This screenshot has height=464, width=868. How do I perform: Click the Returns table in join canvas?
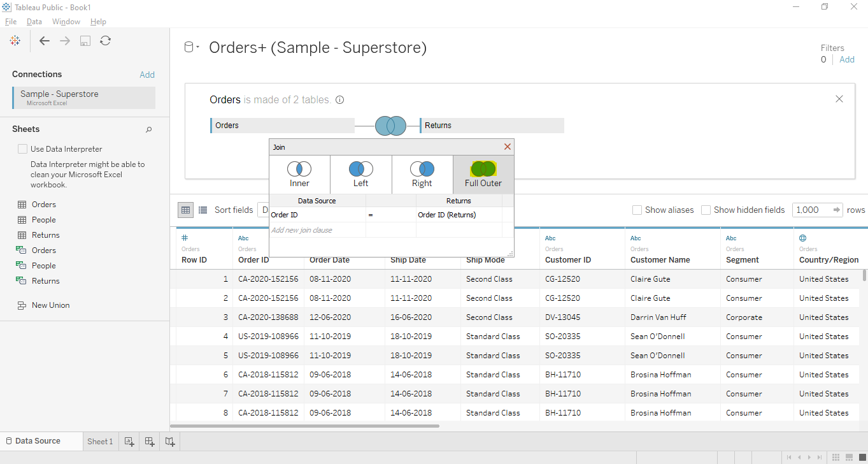pos(492,126)
